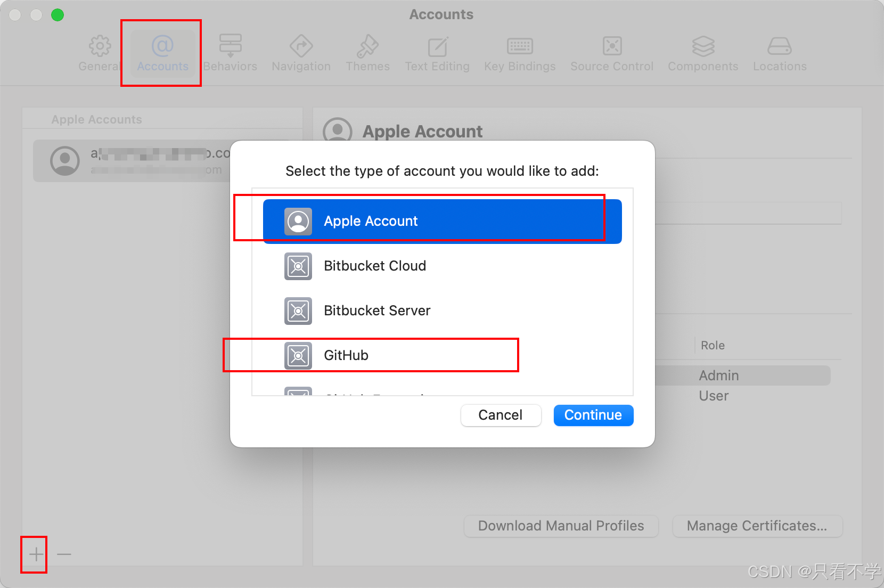Switch to the Accounts preferences tab

tap(162, 54)
